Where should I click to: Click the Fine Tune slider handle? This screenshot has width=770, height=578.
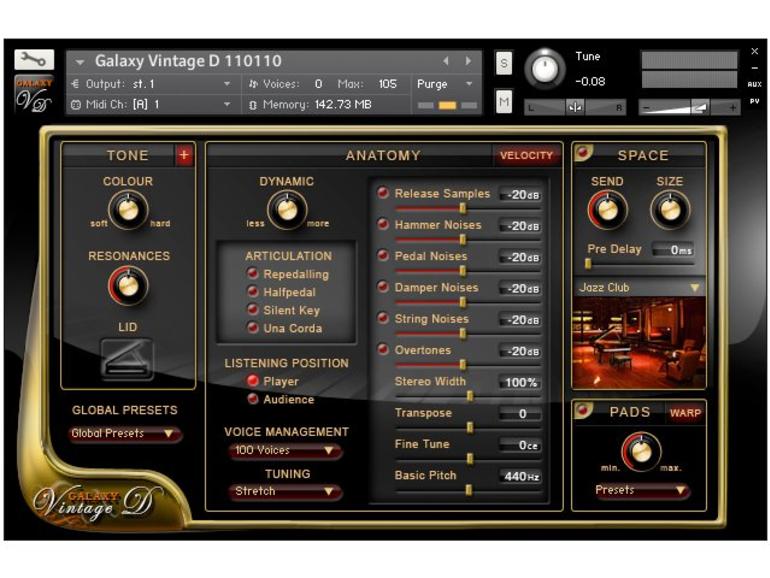[x=469, y=459]
